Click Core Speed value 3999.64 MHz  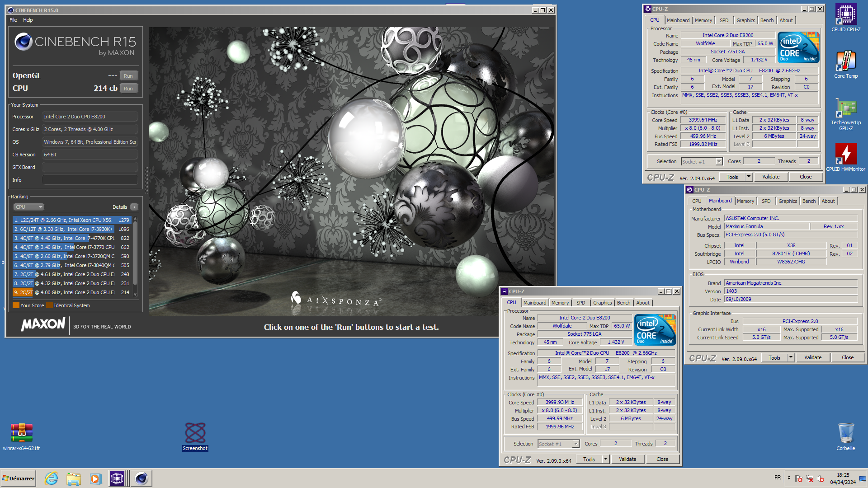tap(703, 120)
